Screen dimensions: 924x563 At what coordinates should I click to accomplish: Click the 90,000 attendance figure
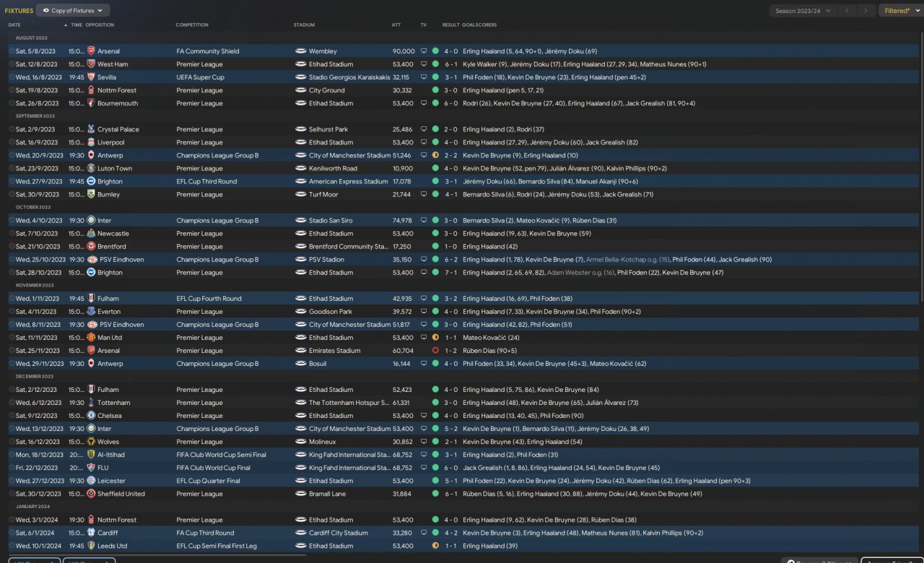404,51
